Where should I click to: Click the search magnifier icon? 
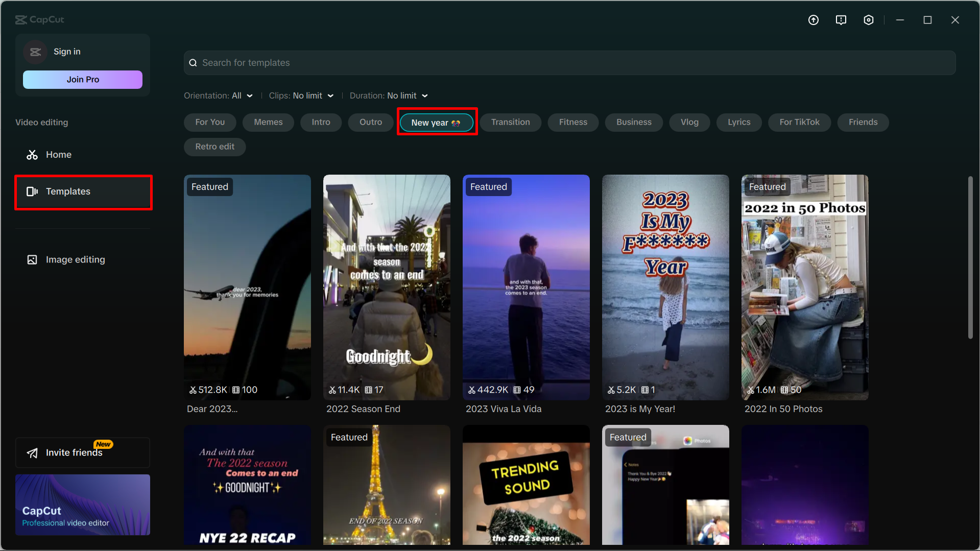pyautogui.click(x=193, y=62)
